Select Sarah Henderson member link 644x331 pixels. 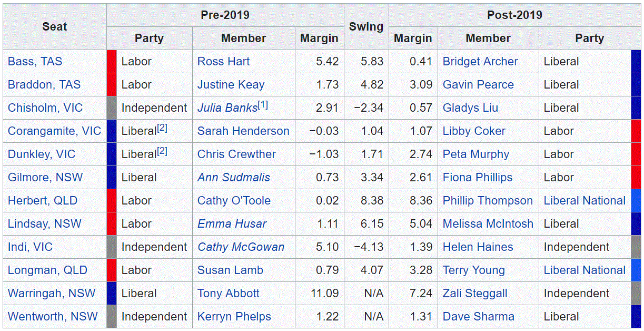tap(243, 131)
